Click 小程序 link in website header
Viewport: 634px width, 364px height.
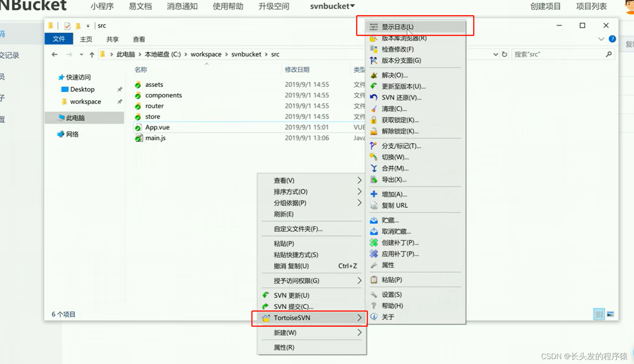coord(102,6)
